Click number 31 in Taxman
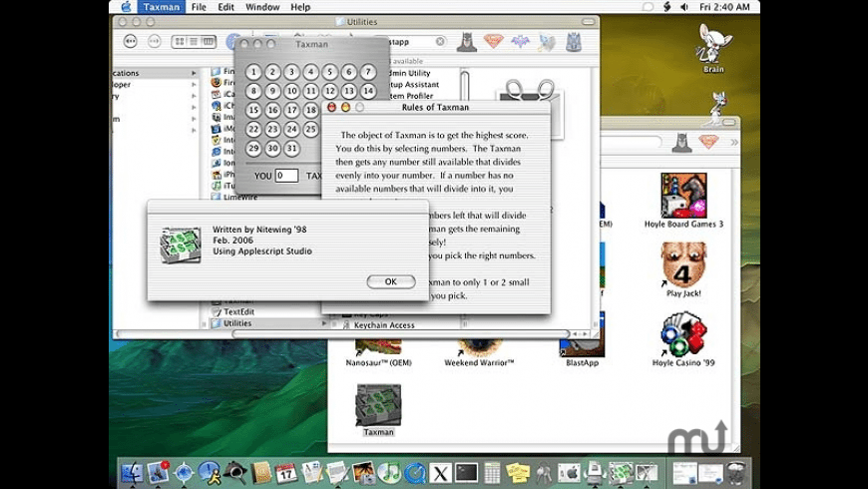This screenshot has width=868, height=489. coord(291,149)
